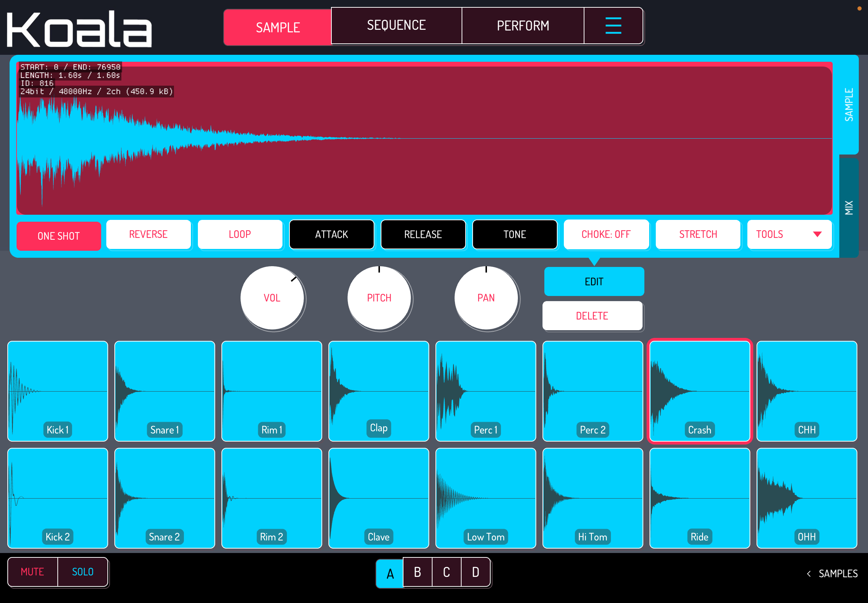Viewport: 868px width, 603px height.
Task: Trigger the Low Tom pad
Action: click(485, 498)
